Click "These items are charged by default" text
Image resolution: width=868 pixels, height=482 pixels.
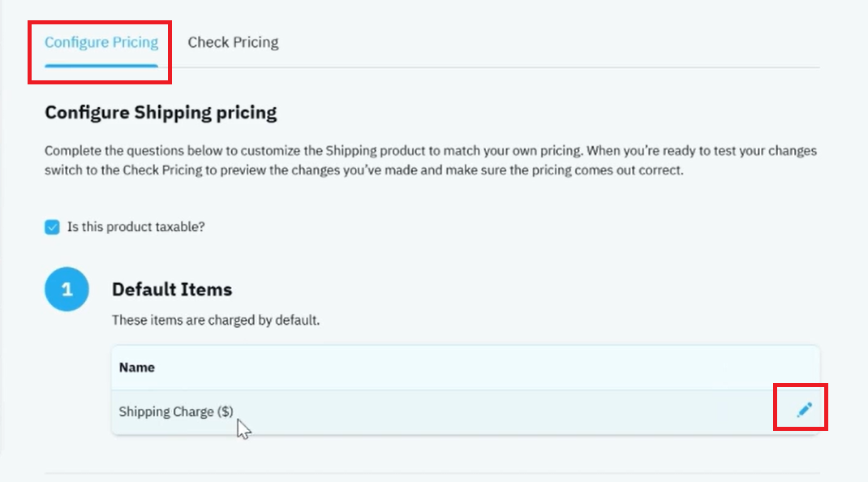pos(216,321)
